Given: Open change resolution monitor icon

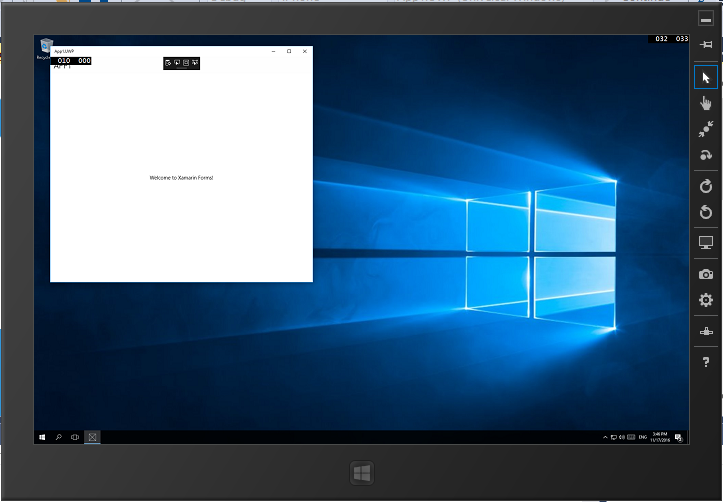Looking at the screenshot, I should click(705, 242).
